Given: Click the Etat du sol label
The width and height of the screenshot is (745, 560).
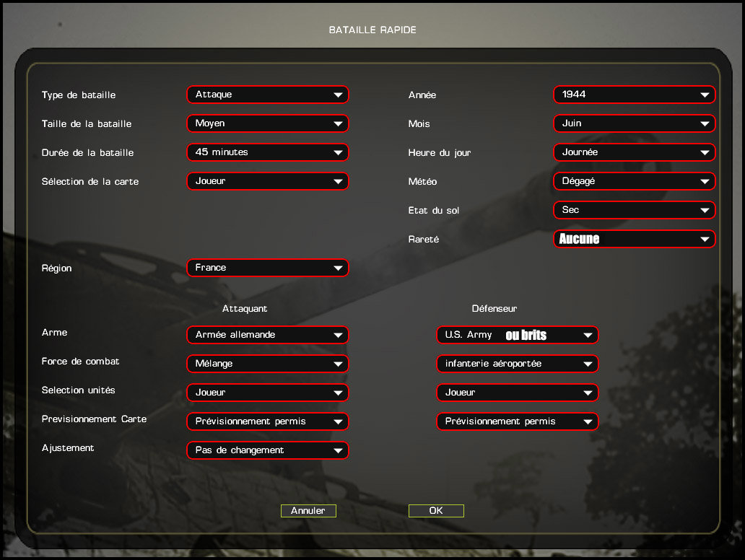Looking at the screenshot, I should [x=434, y=211].
